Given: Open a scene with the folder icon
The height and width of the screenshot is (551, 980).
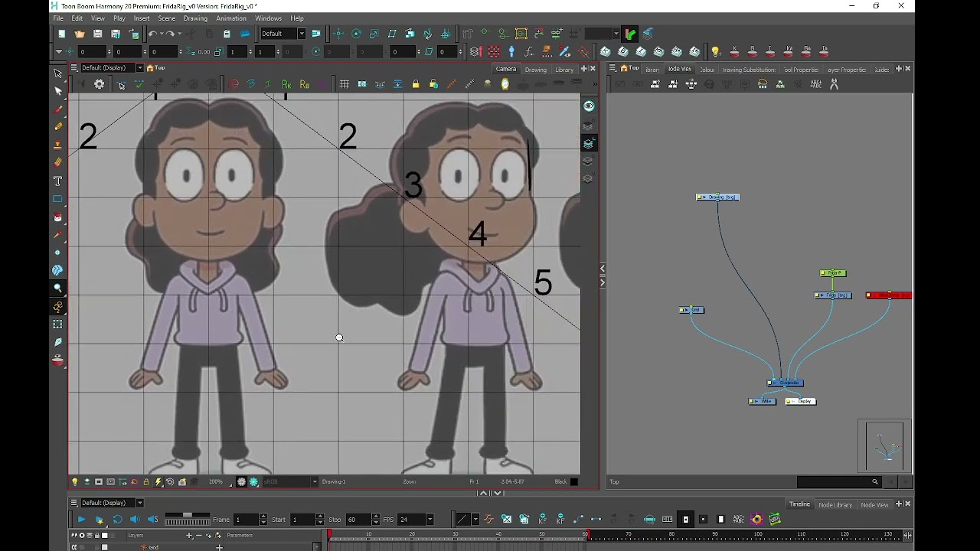Looking at the screenshot, I should coord(80,34).
